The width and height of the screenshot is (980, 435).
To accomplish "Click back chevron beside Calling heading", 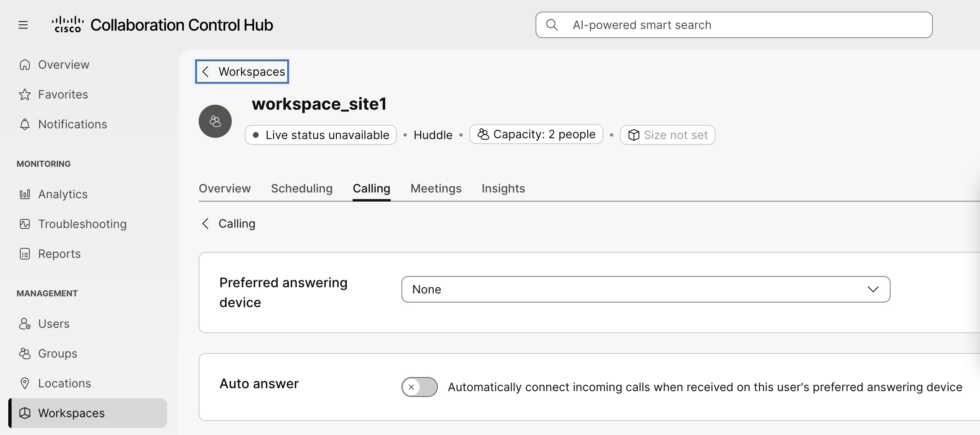I will (x=205, y=224).
